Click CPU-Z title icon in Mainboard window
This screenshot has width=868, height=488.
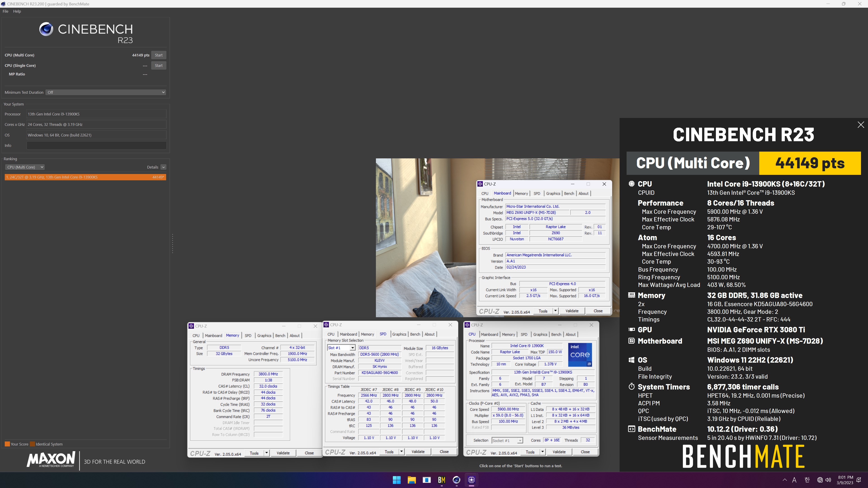coord(480,184)
